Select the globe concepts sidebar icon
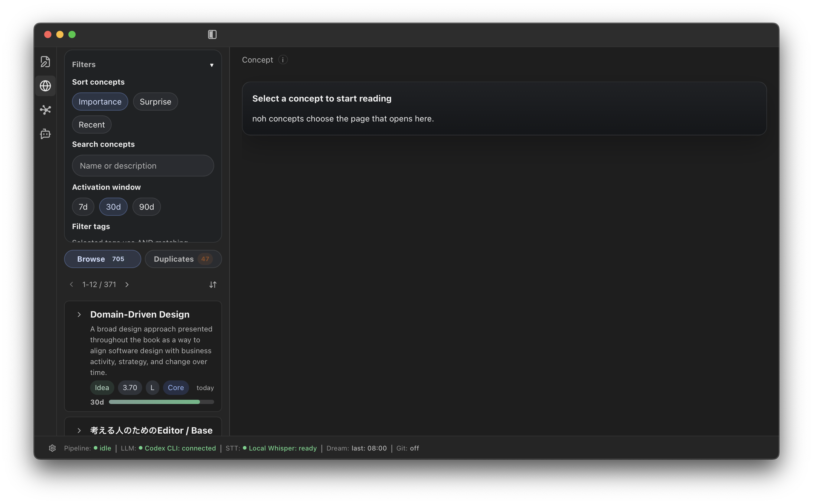The width and height of the screenshot is (813, 504). tap(45, 86)
